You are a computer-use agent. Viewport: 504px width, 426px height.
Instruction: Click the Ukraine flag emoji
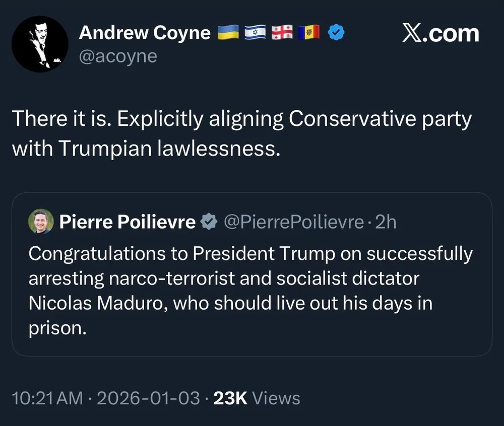[228, 33]
